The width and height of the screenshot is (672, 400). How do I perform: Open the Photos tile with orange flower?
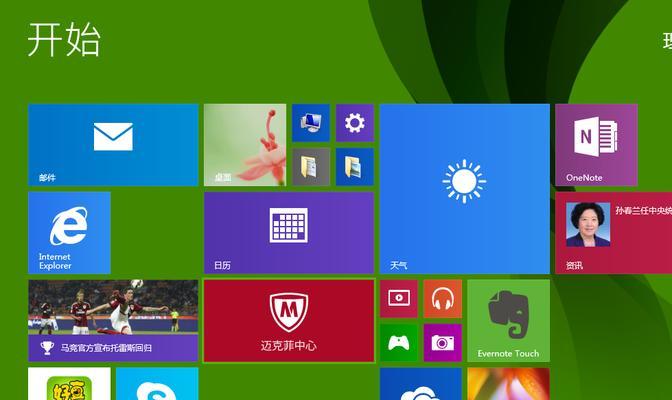[509, 384]
